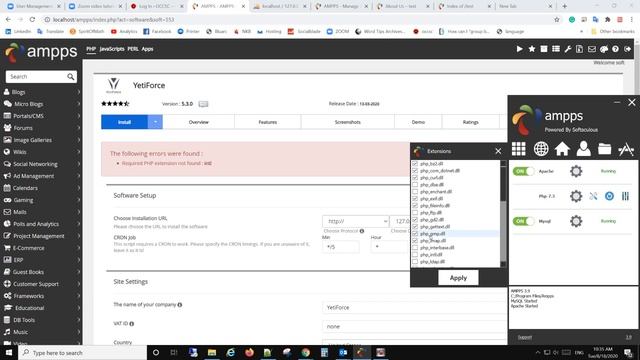The image size is (640, 360).
Task: Click the Windows Start button
Action: coord(9,353)
